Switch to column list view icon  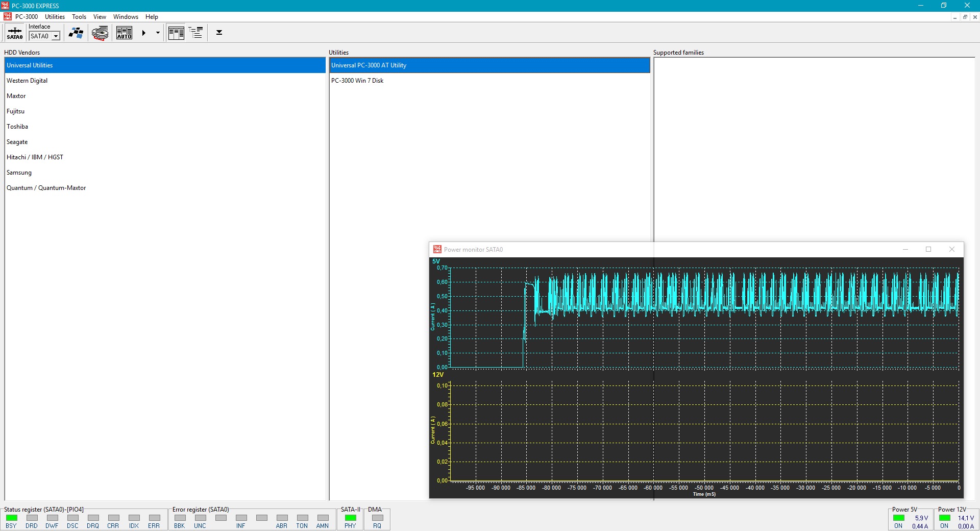pos(176,33)
